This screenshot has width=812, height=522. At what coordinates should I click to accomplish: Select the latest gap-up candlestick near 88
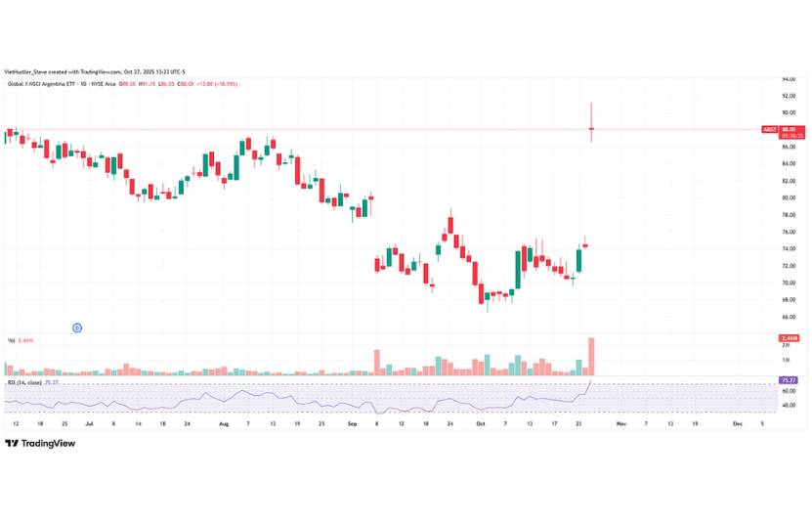(x=591, y=128)
